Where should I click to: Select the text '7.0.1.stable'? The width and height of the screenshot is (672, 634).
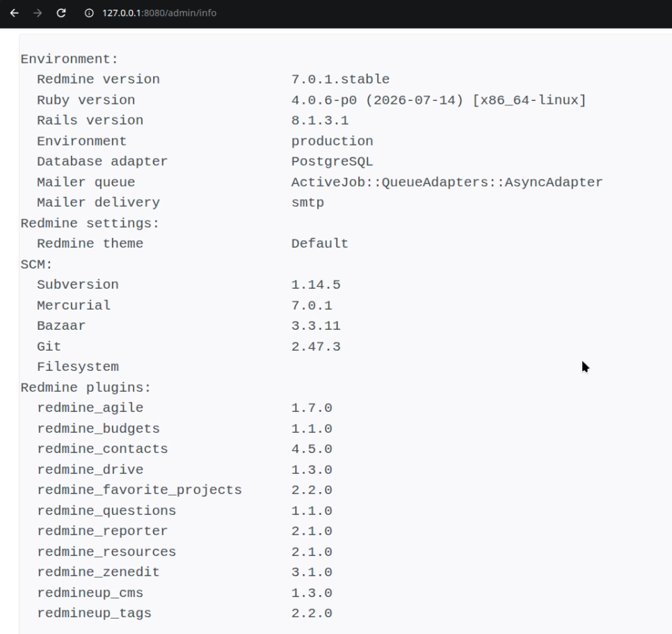click(x=340, y=79)
